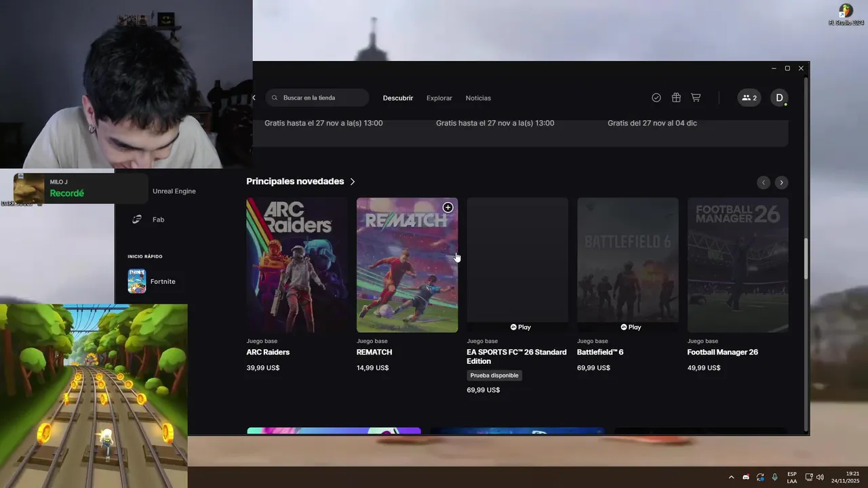
Task: Switch to the Descubrir tab
Action: 398,98
